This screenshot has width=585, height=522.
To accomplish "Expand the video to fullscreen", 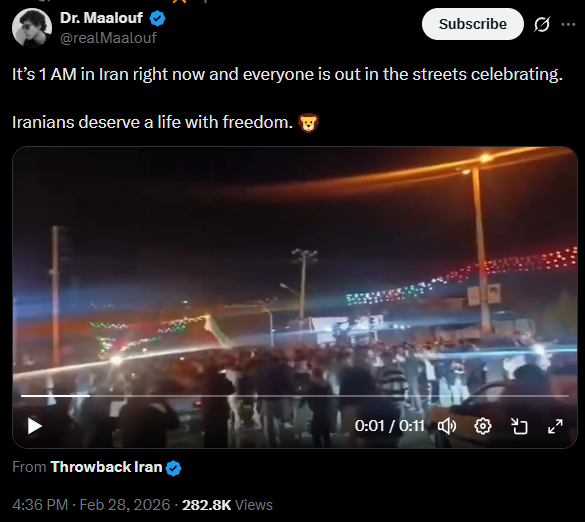I will click(555, 426).
